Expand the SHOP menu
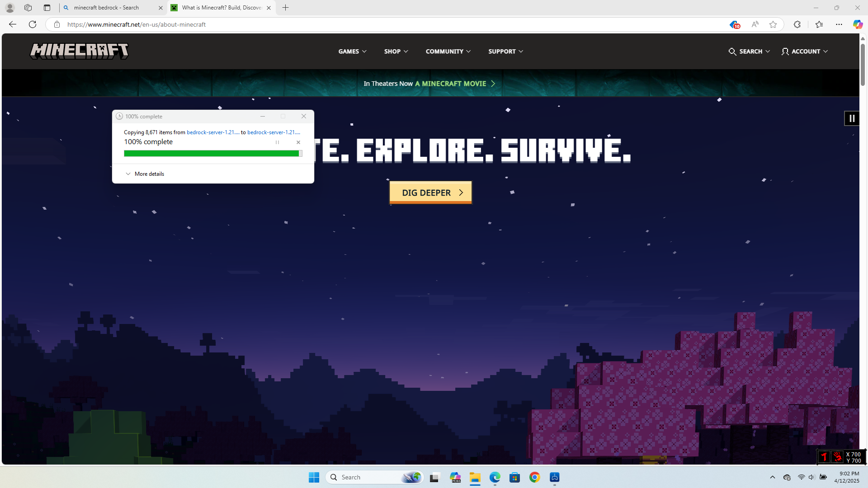The image size is (868, 488). tap(396, 52)
